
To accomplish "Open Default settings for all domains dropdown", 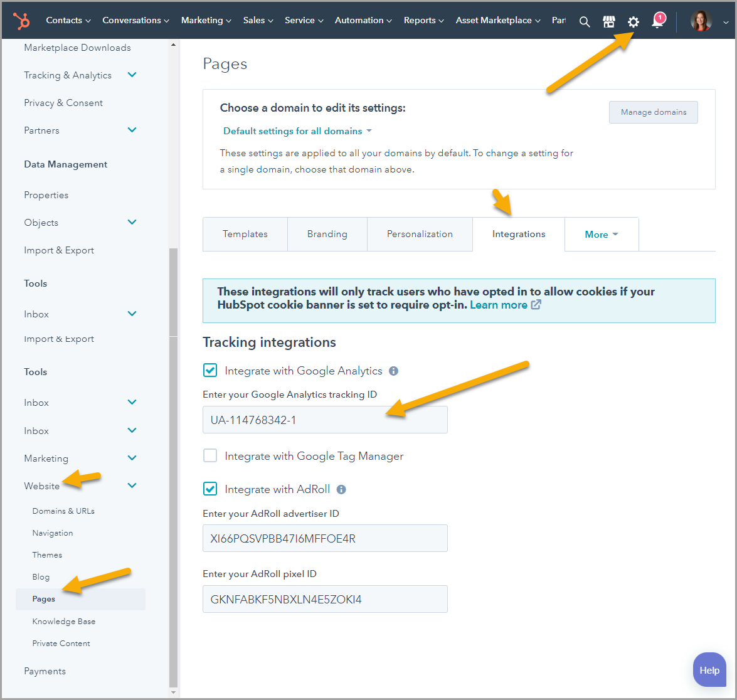I will click(x=297, y=131).
